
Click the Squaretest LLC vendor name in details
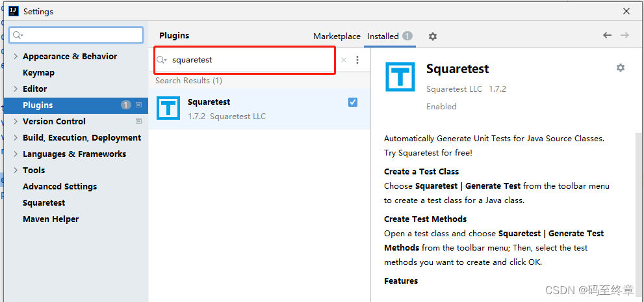(454, 89)
